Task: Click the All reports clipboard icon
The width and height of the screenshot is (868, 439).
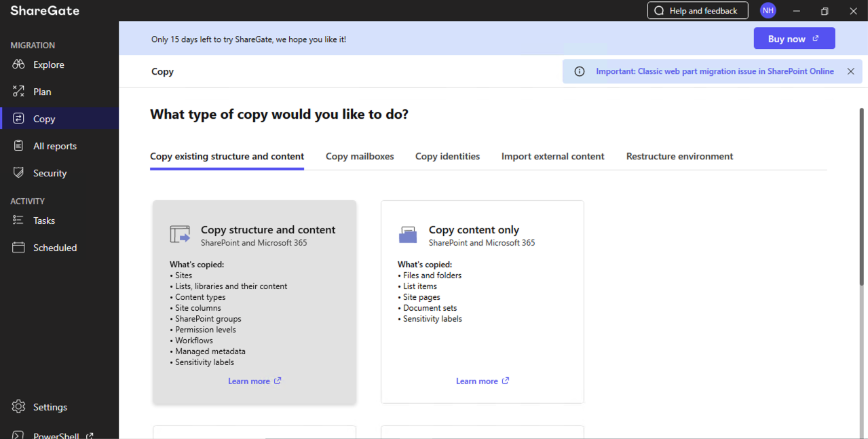Action: pyautogui.click(x=19, y=146)
